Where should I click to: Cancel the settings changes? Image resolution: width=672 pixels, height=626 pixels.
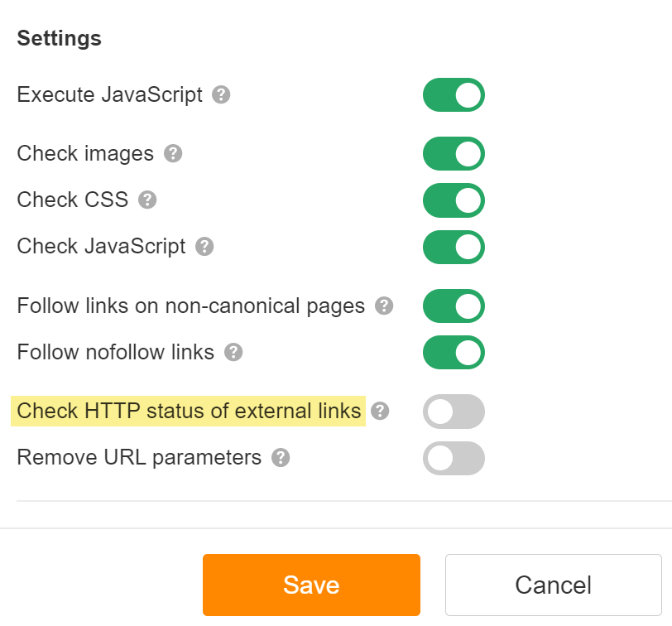tap(554, 585)
